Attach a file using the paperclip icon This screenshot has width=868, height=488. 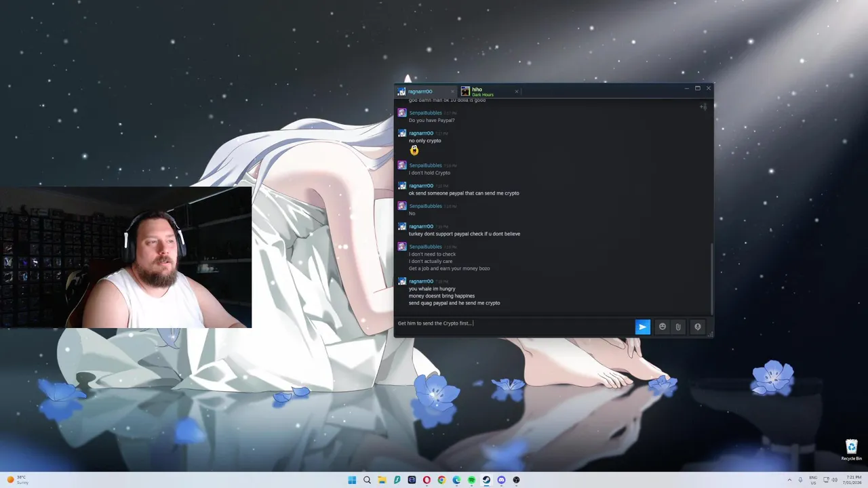[678, 327]
